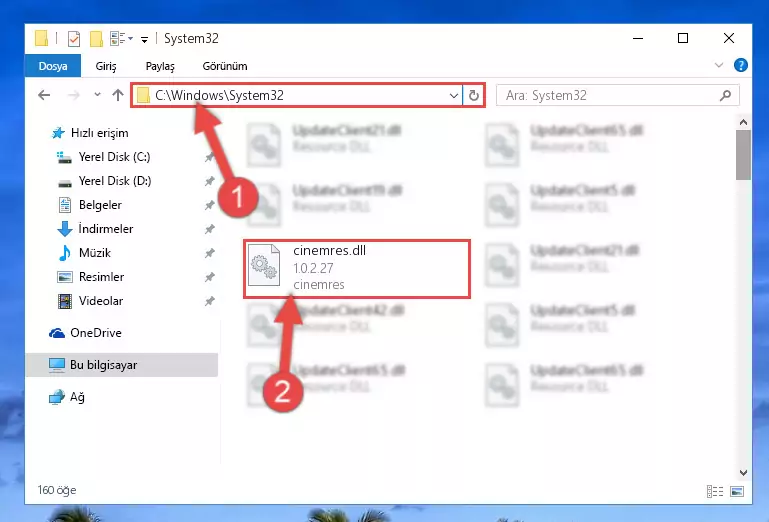Click the pin icon next to Resimler

pos(209,277)
